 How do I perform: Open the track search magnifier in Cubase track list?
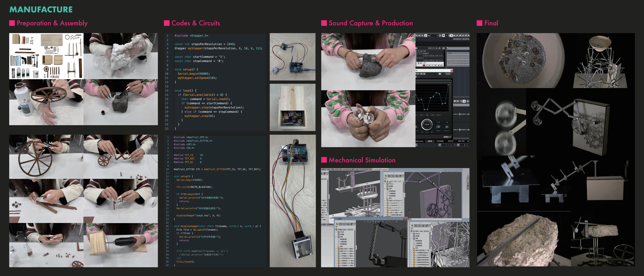click(x=444, y=48)
